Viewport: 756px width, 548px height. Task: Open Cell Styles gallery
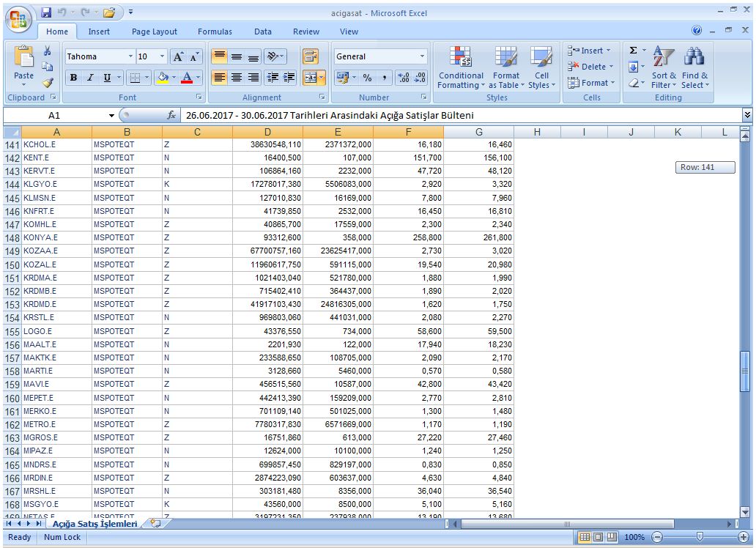[541, 67]
